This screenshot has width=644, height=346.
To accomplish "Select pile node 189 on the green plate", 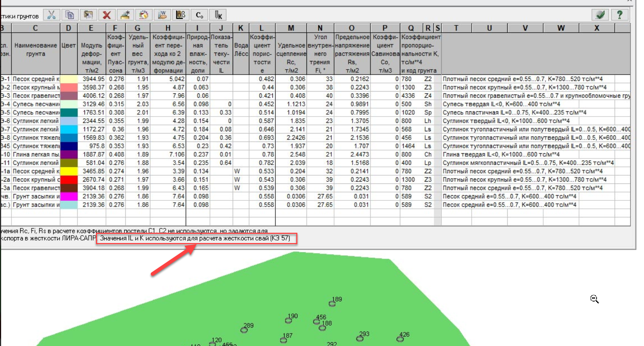I will click(332, 304).
